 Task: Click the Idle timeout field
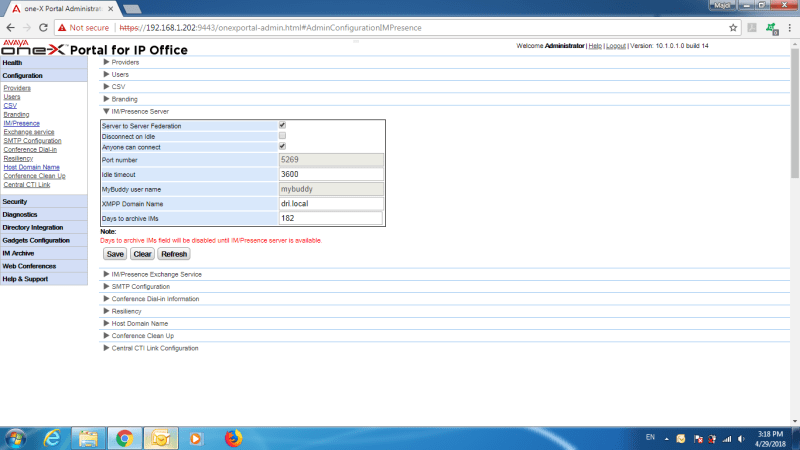coord(331,174)
